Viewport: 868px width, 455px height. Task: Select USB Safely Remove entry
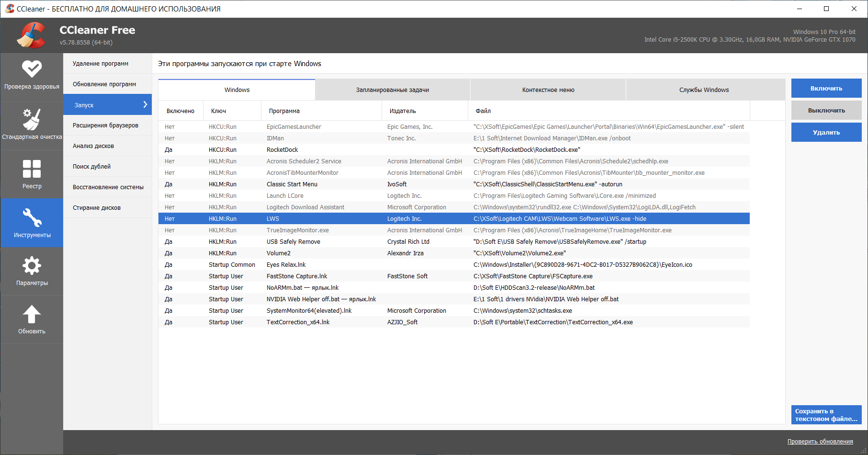pyautogui.click(x=454, y=242)
